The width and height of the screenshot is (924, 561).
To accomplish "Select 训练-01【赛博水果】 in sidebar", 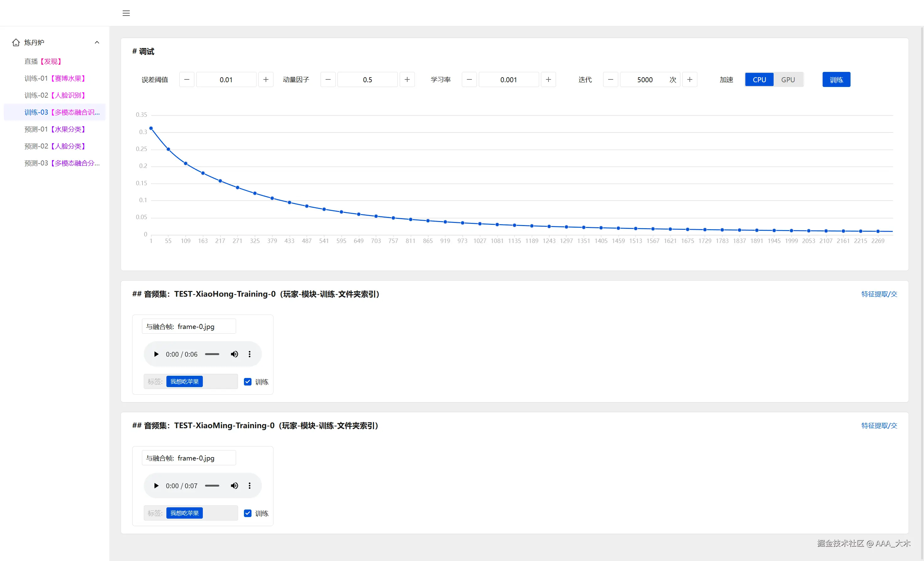I will pos(55,78).
